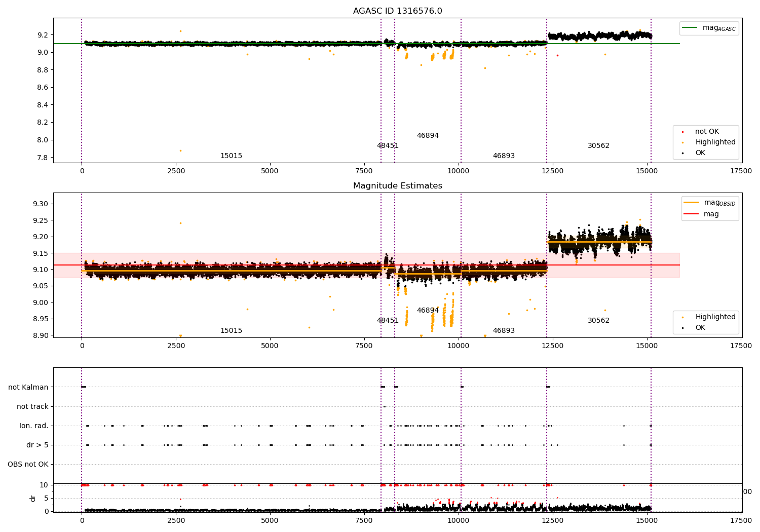Viewport: 760px width, 532px height.
Task: Click obsid label 48451 in top plot
Action: click(388, 146)
